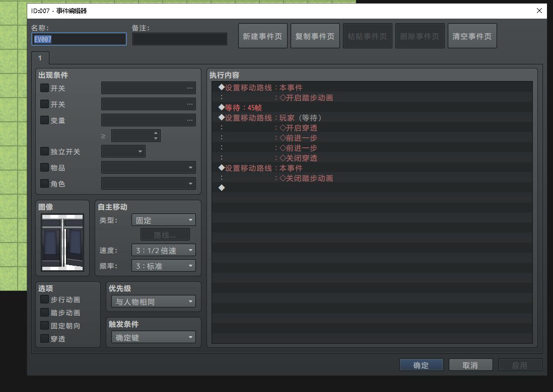Image resolution: width=553 pixels, height=392 pixels.
Task: Enable the 固定朝向 option
Action: [x=44, y=326]
